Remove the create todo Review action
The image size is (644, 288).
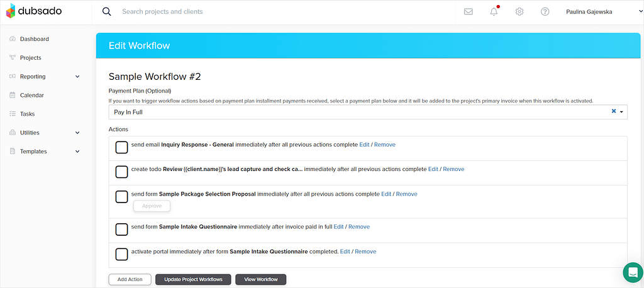pyautogui.click(x=454, y=169)
